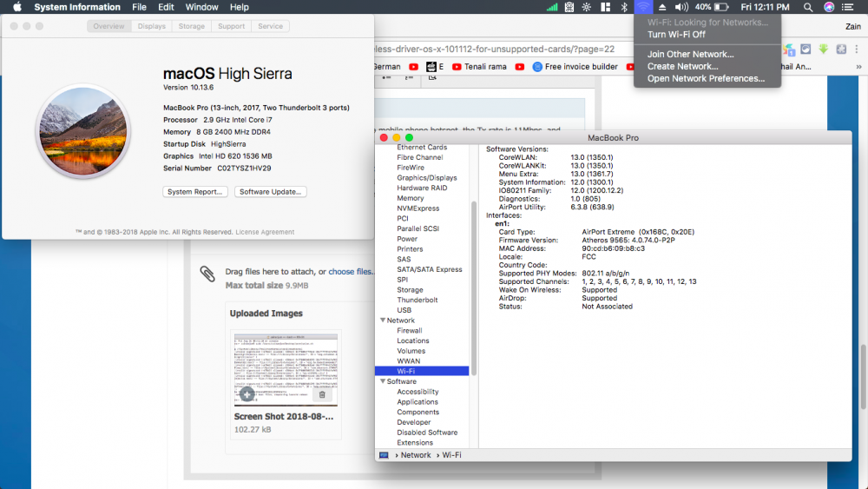Click the computer icon in path bar

click(x=384, y=455)
